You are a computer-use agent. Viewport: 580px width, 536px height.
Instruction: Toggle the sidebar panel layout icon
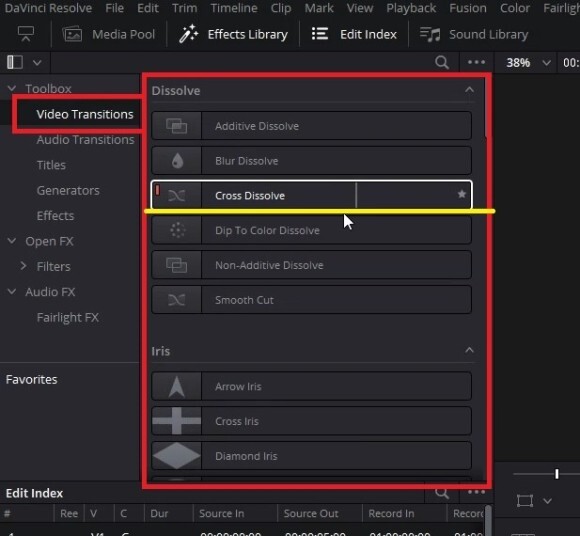point(15,62)
